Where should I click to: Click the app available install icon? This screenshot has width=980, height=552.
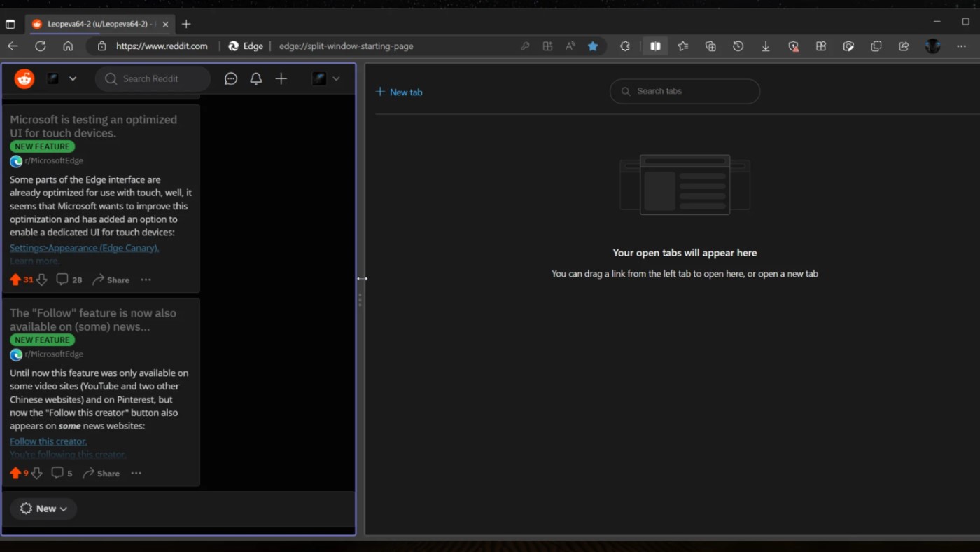click(547, 46)
